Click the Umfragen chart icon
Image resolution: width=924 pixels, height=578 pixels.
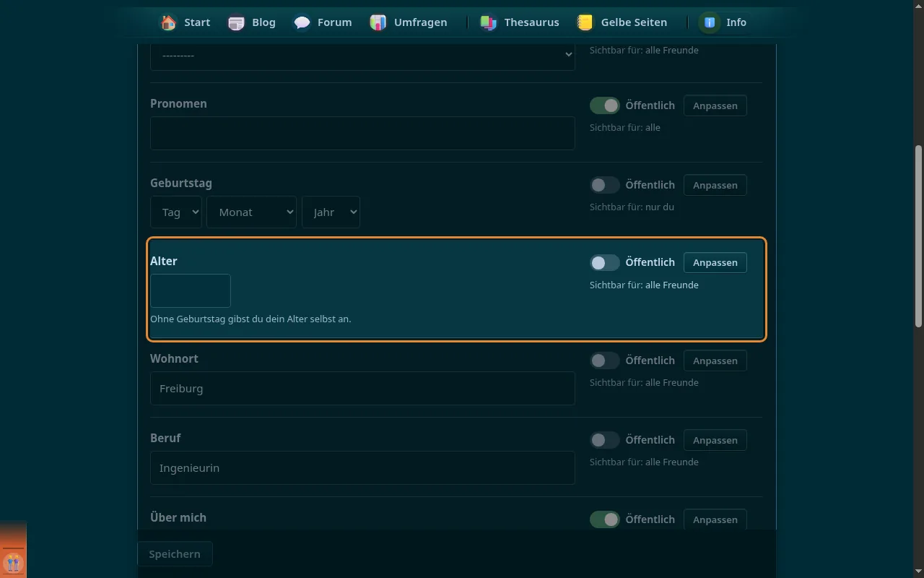(x=378, y=22)
